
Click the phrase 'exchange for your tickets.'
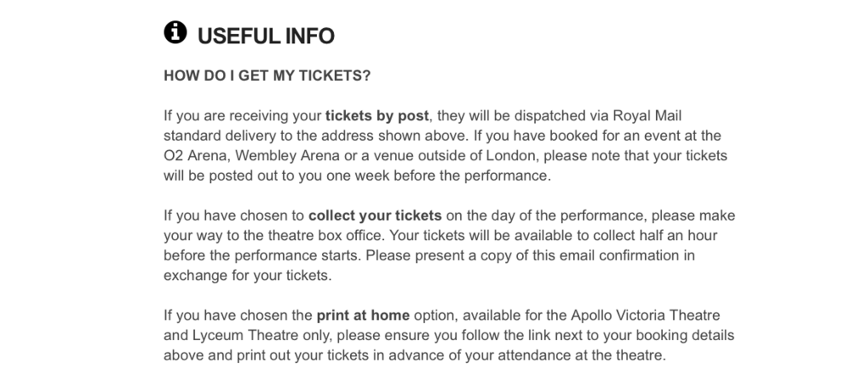click(x=248, y=276)
